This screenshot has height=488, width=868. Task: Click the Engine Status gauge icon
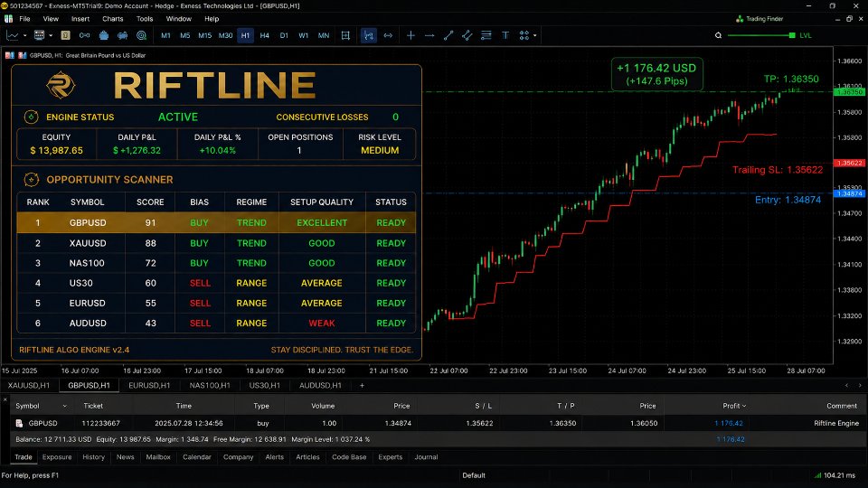[31, 117]
